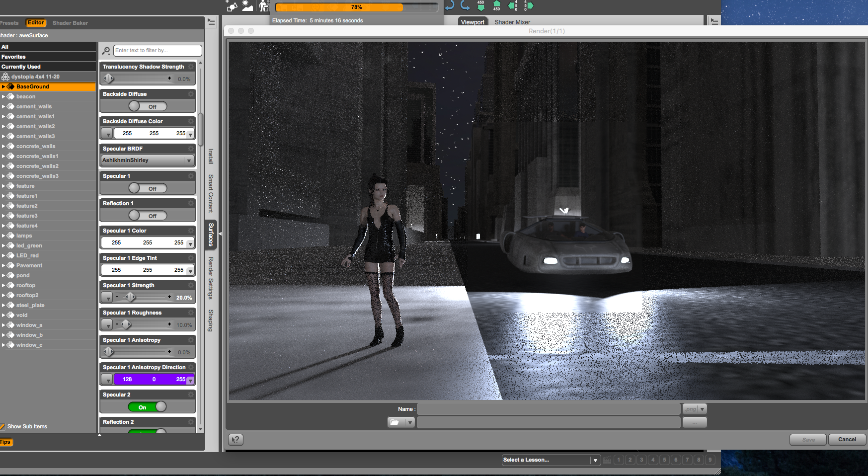Toggle the Reflection 1 switch

148,216
